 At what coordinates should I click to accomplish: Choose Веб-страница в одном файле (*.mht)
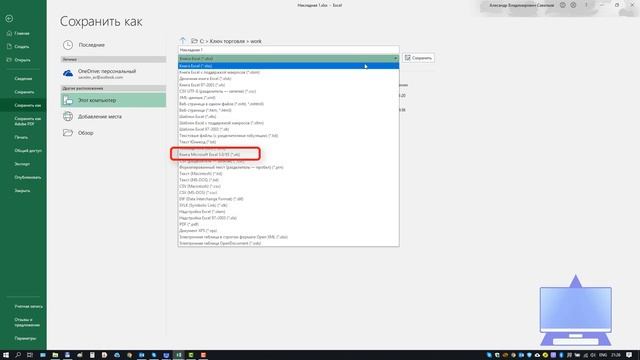pos(289,104)
